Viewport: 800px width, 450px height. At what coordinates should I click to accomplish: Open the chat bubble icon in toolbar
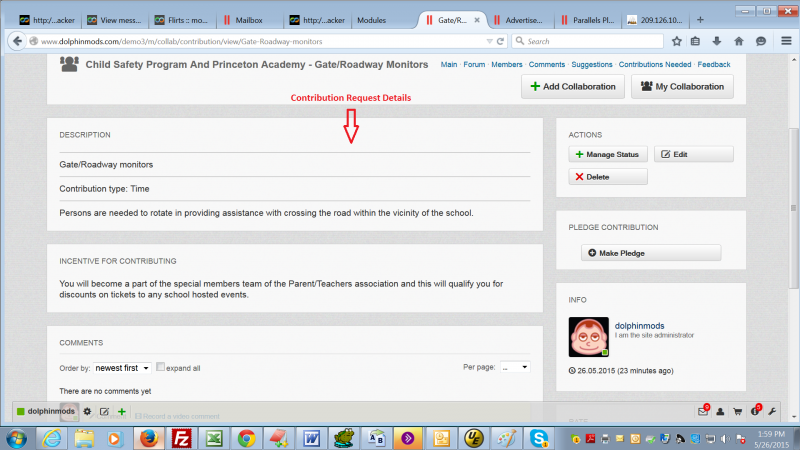coord(761,41)
